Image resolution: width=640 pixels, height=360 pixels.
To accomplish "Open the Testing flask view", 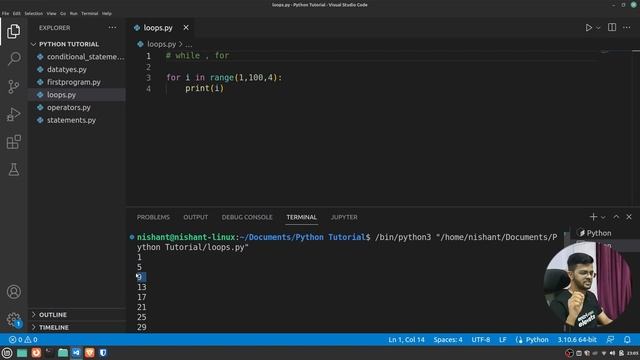I will pos(13,170).
